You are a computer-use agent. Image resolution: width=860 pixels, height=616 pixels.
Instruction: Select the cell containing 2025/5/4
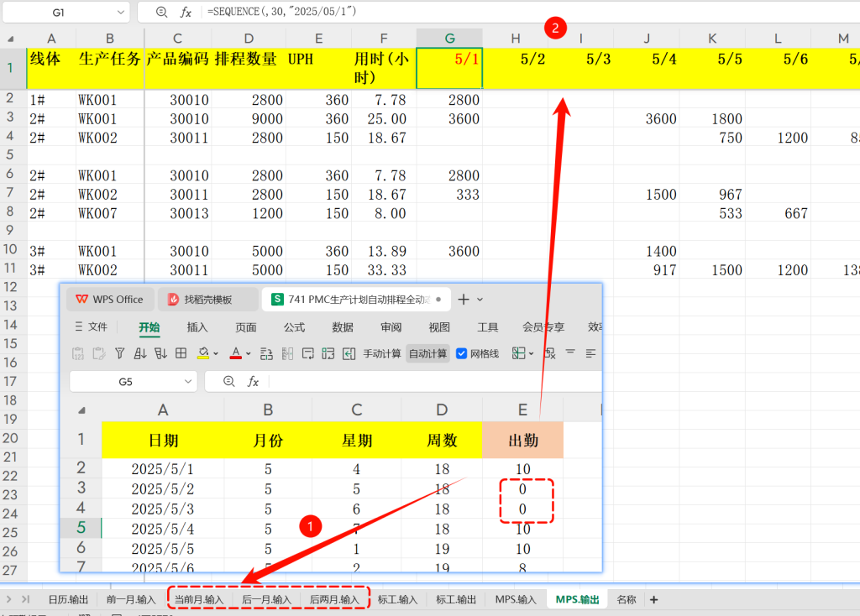click(x=162, y=529)
